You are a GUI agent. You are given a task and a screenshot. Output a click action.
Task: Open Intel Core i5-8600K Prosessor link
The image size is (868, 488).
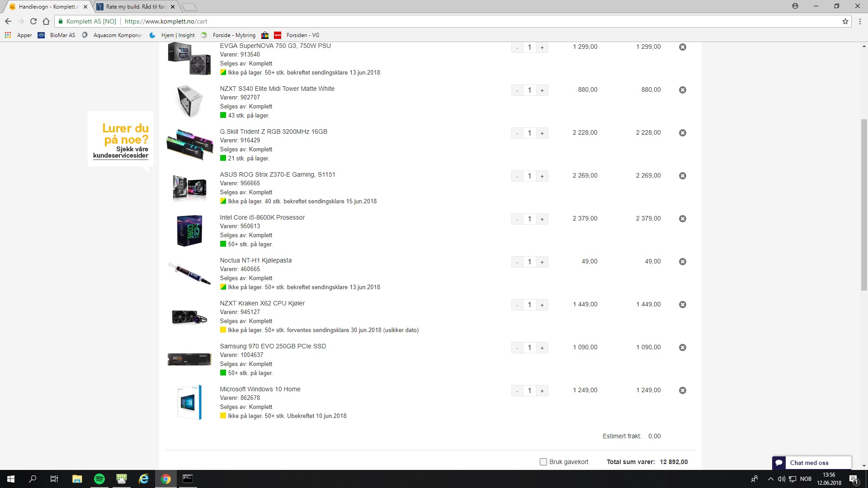pos(262,217)
